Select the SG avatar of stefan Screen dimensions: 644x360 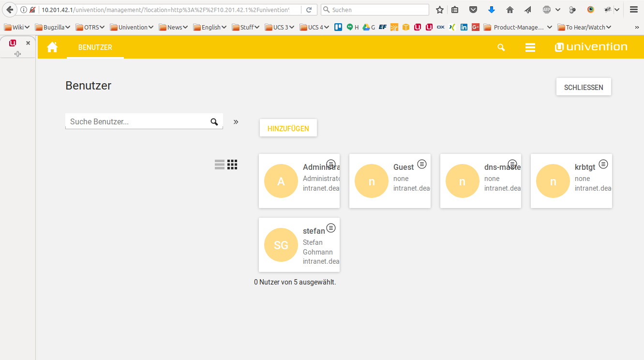pos(281,245)
